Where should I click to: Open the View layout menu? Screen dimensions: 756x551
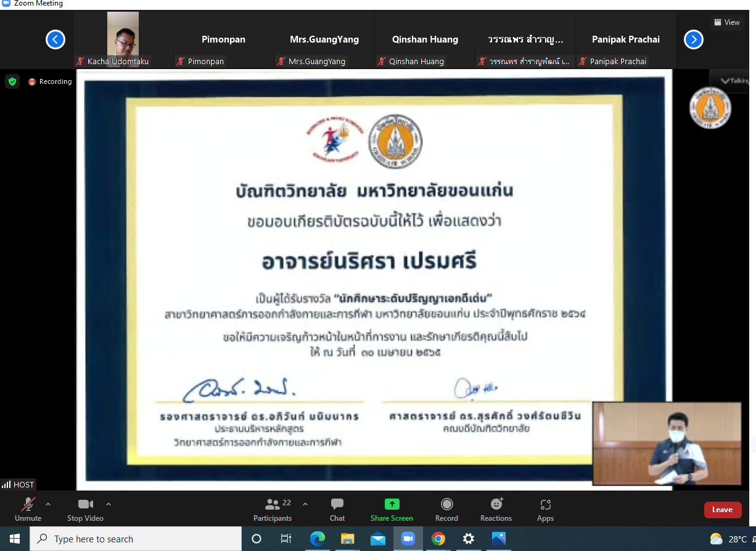pyautogui.click(x=726, y=22)
